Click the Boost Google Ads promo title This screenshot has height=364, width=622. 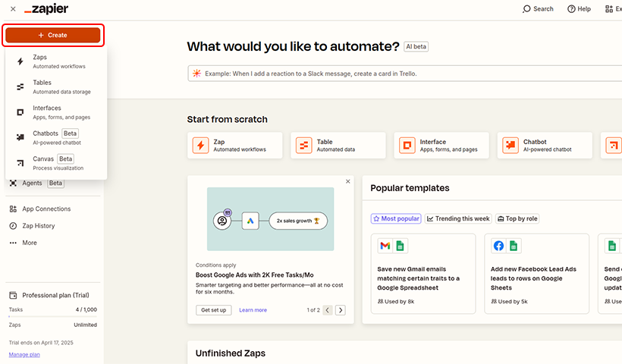point(255,275)
